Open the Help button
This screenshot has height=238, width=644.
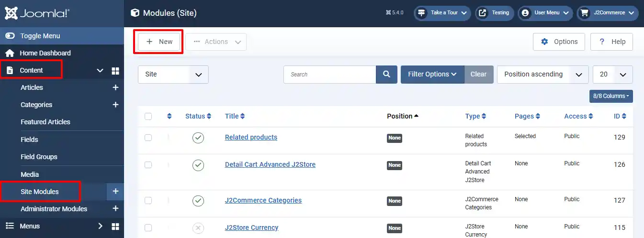(x=611, y=42)
